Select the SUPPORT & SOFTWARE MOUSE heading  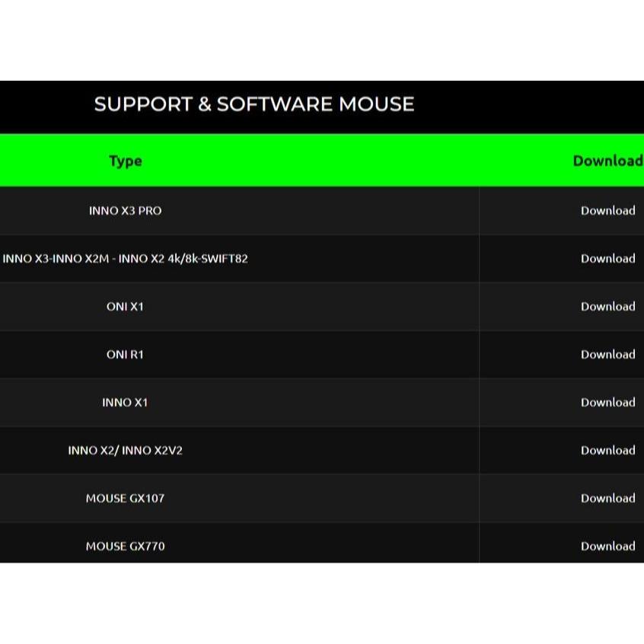(253, 104)
